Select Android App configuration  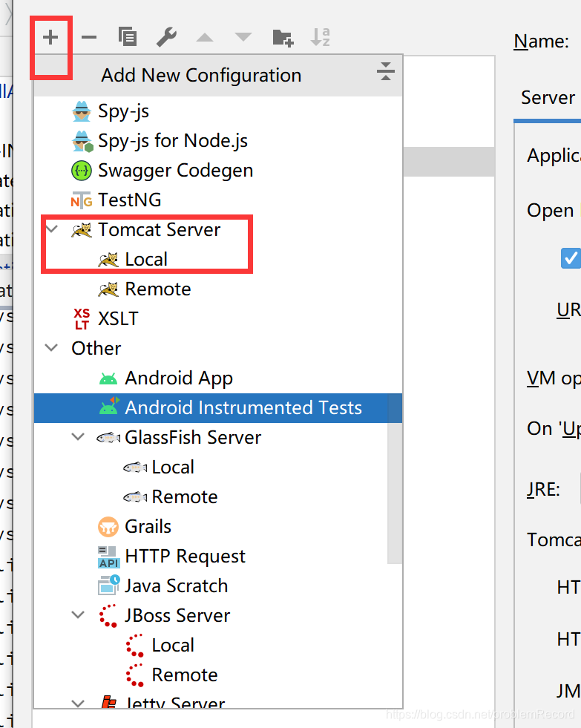[x=218, y=378]
